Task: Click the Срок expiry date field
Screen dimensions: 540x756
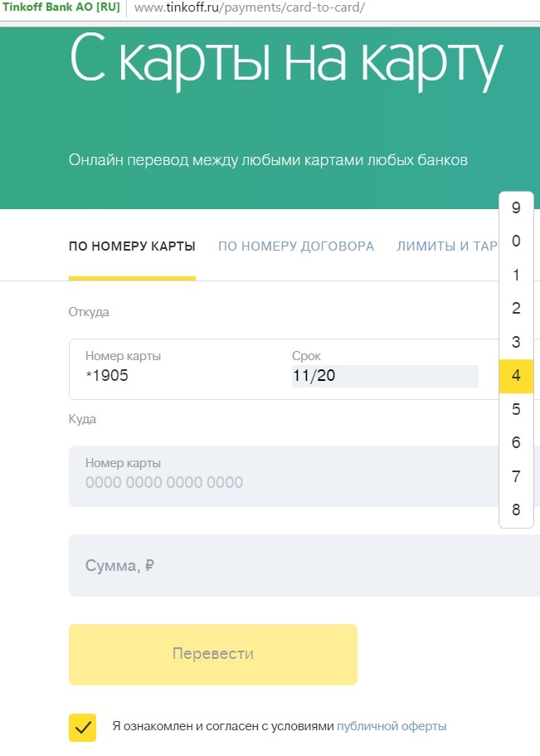Action: click(384, 376)
